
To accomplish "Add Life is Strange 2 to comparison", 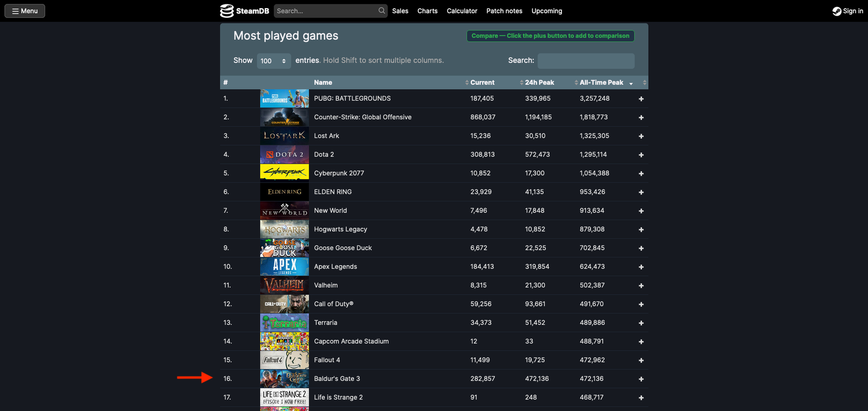I will (641, 398).
